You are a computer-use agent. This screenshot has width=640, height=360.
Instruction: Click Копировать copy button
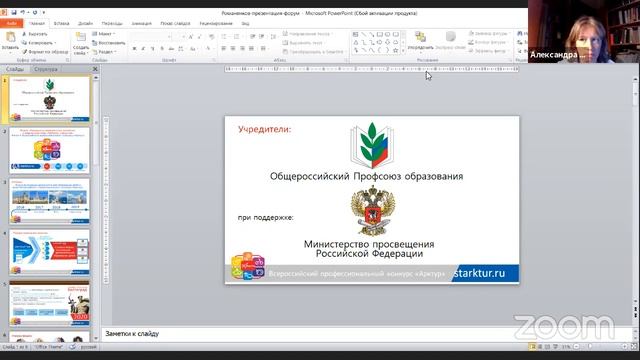click(39, 42)
